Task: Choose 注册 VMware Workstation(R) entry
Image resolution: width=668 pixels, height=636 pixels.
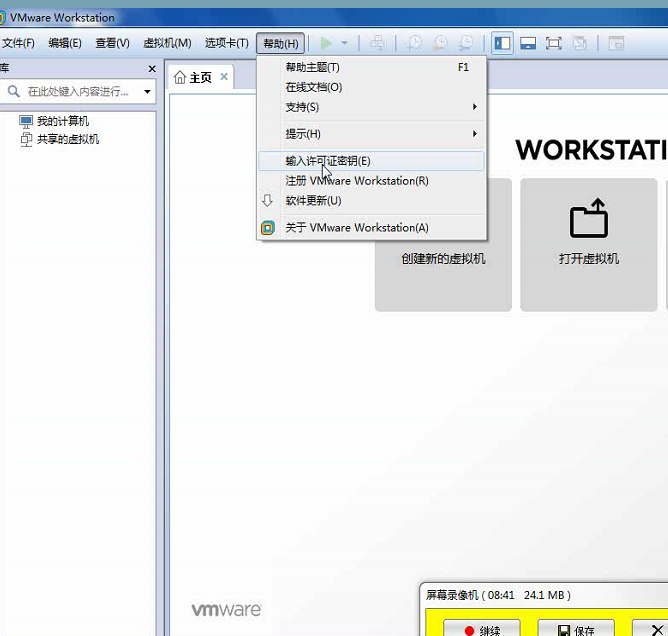Action: tap(371, 181)
